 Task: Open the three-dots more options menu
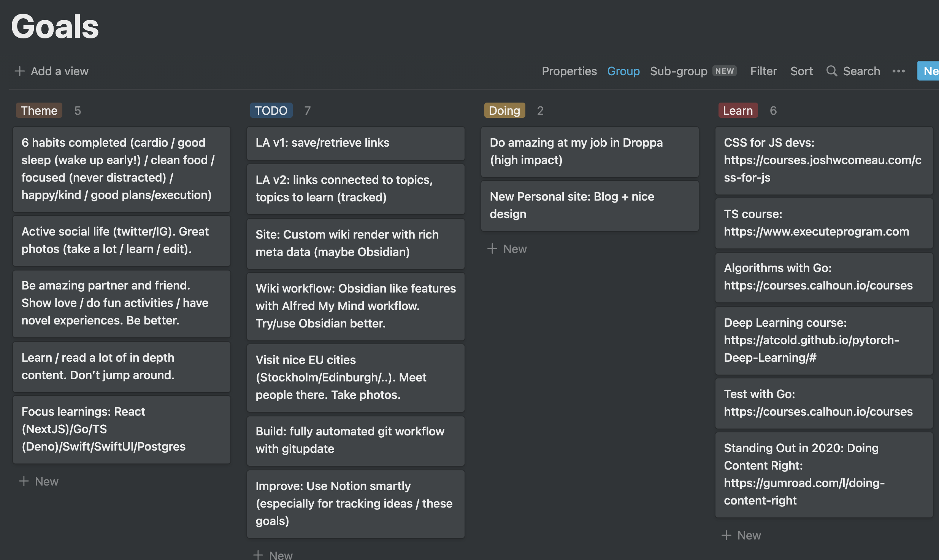pos(898,71)
